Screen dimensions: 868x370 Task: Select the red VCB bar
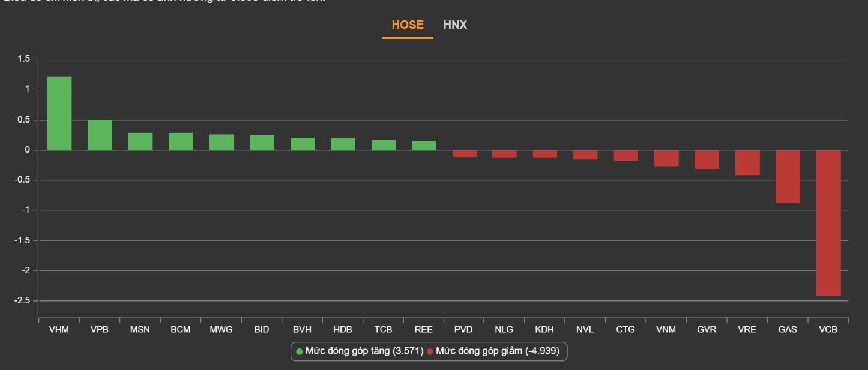point(828,222)
